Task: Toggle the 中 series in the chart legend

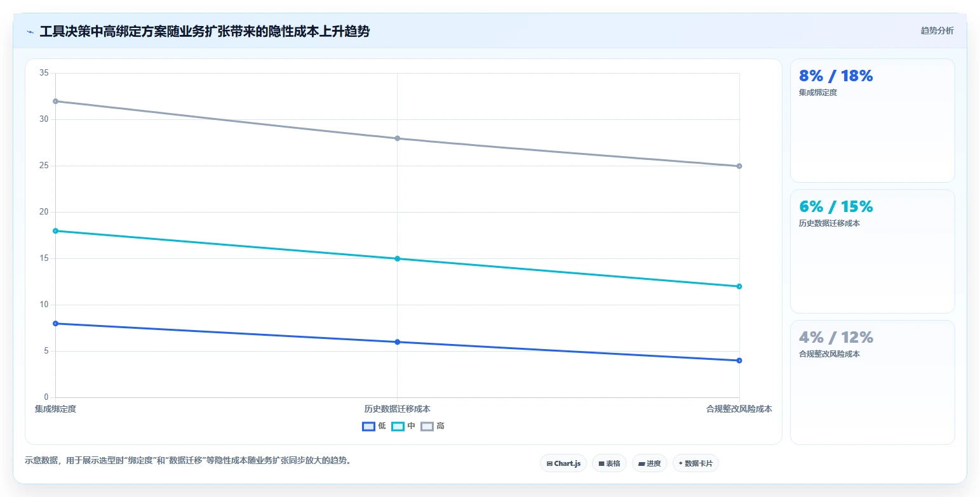Action: click(x=403, y=426)
